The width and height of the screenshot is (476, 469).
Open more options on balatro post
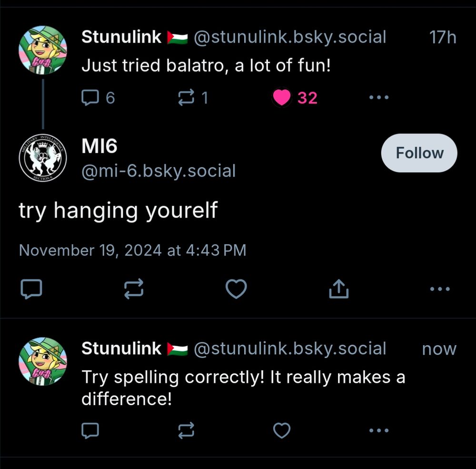(x=379, y=98)
